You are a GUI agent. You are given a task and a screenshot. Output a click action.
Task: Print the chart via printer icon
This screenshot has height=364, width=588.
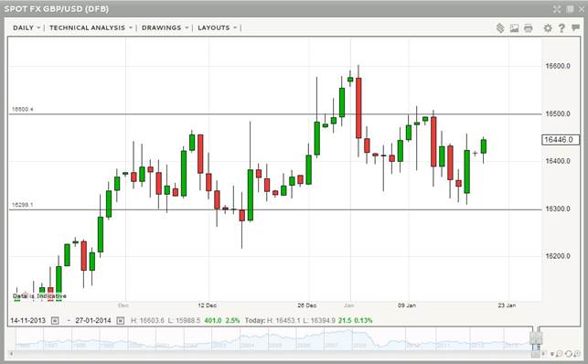tap(529, 28)
